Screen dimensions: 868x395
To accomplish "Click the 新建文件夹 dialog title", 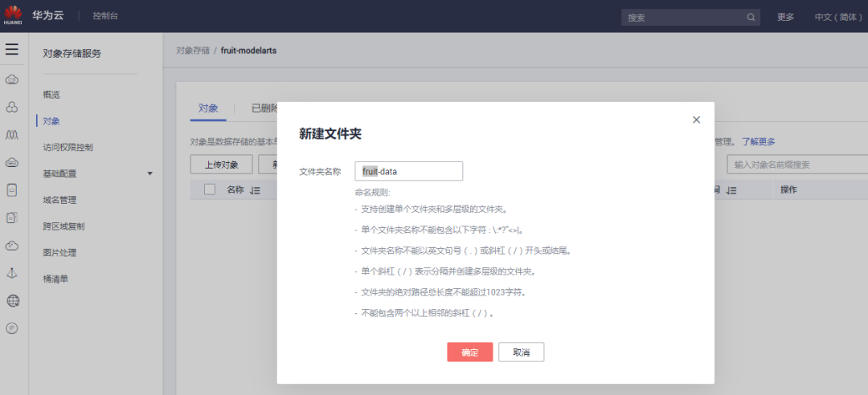I will [x=330, y=134].
